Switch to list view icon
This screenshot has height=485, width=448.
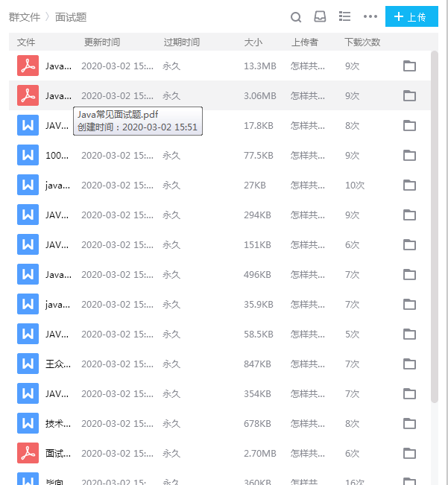point(344,16)
